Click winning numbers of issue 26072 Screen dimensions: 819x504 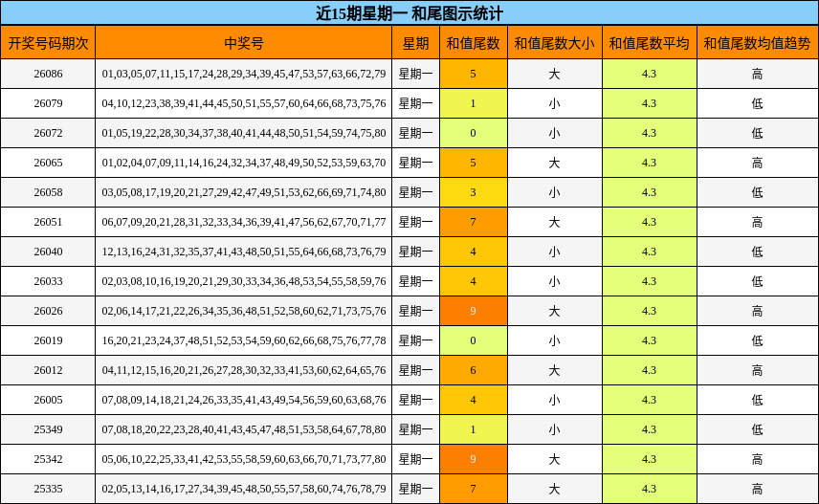click(244, 133)
